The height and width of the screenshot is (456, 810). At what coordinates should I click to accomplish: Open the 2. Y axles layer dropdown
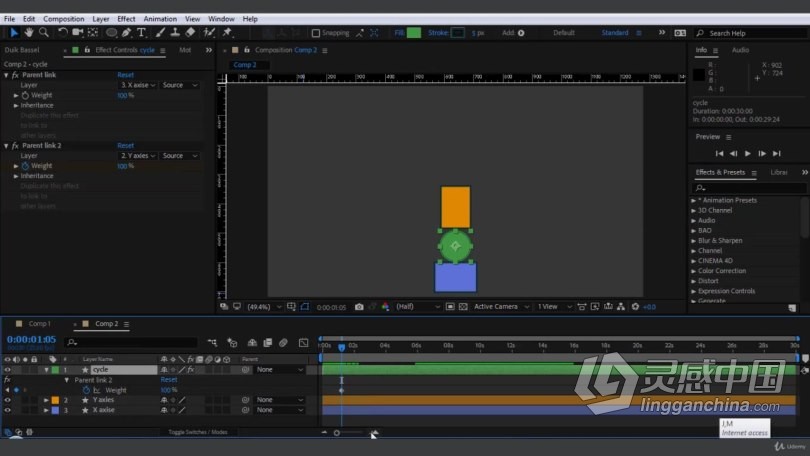point(138,156)
